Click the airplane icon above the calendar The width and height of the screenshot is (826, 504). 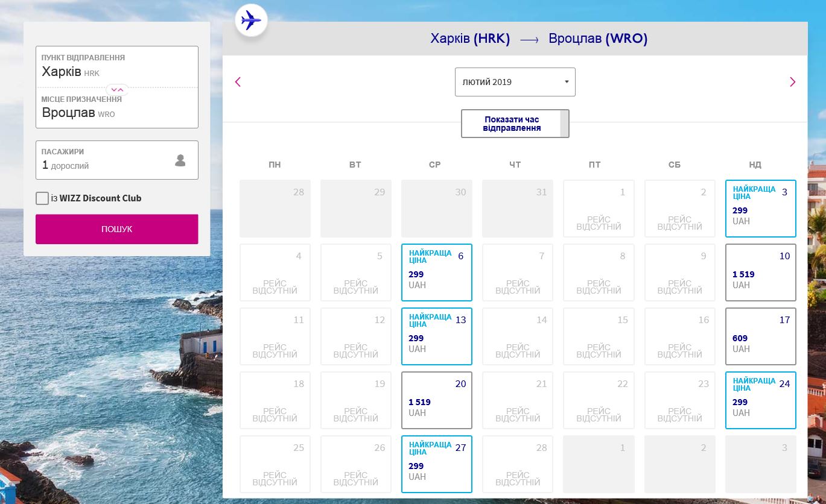(250, 21)
